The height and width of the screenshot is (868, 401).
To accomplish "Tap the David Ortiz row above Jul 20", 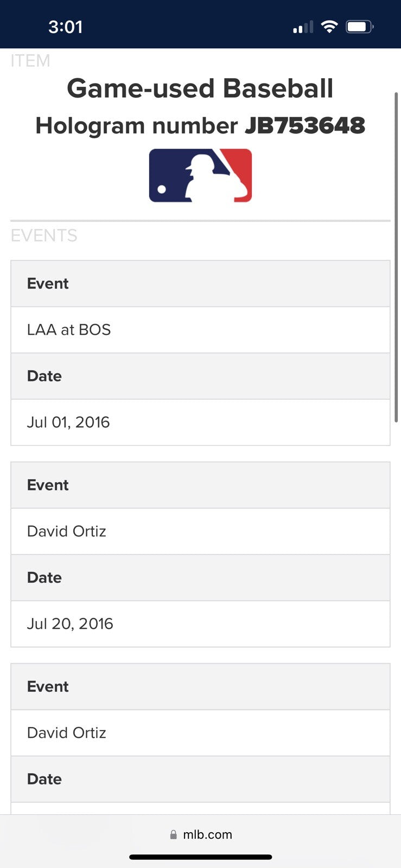I will click(x=200, y=531).
